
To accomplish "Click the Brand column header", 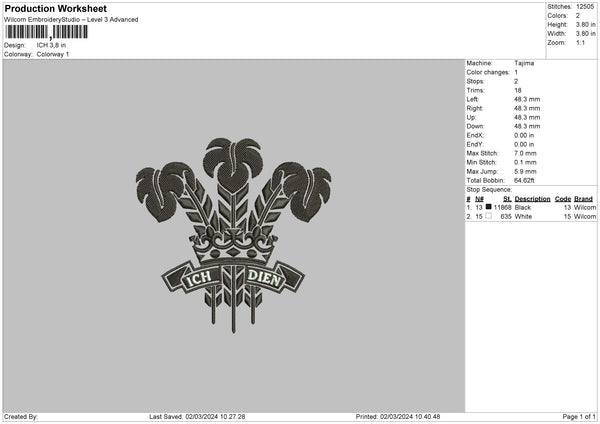I will point(583,199).
